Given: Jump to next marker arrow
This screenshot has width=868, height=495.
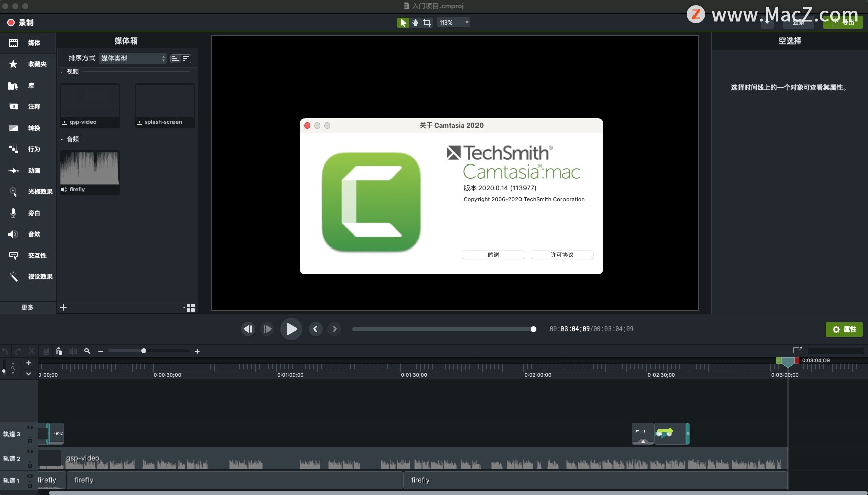Looking at the screenshot, I should tap(334, 329).
